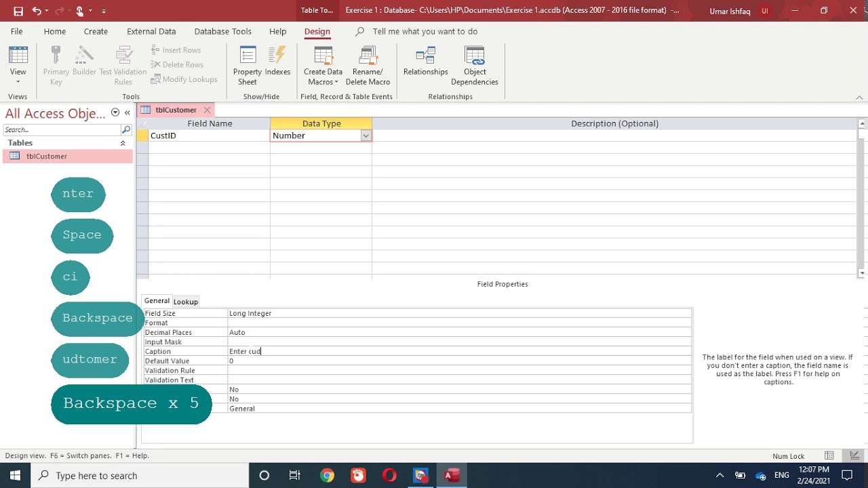Switch to the Home tab
Image resolution: width=868 pixels, height=488 pixels.
pos(55,31)
